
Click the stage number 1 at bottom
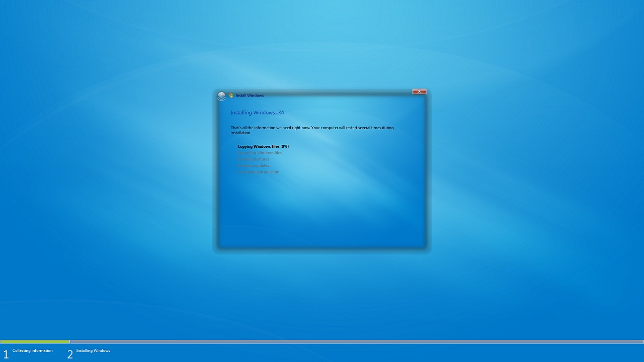6,354
